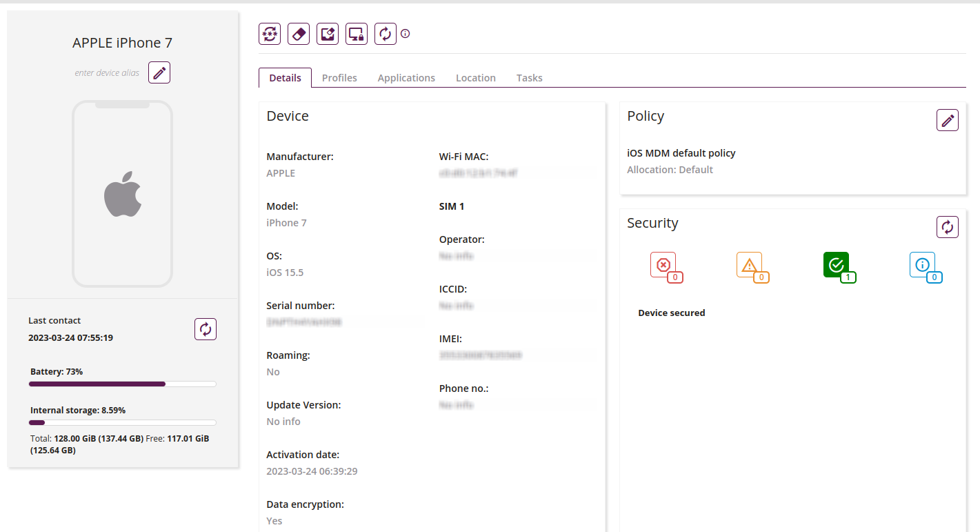Click the orange warning triangle icon
Image resolution: width=980 pixels, height=532 pixels.
[x=752, y=267]
